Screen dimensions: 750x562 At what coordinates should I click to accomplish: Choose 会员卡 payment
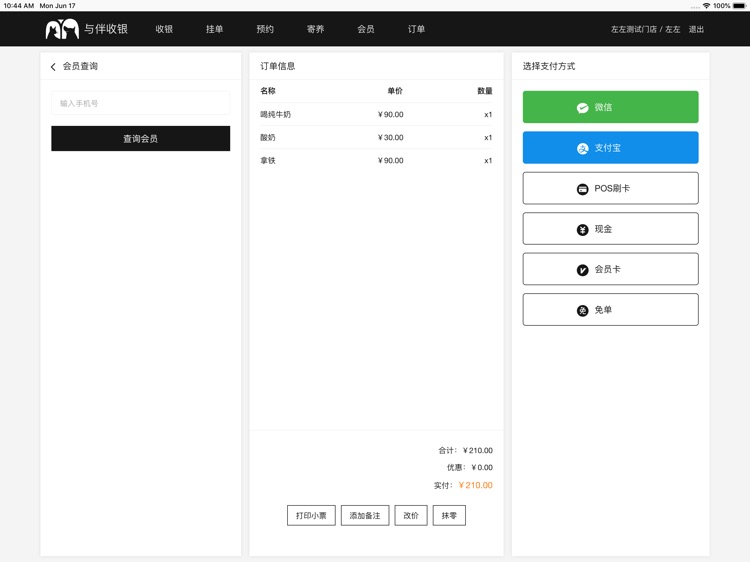[610, 269]
